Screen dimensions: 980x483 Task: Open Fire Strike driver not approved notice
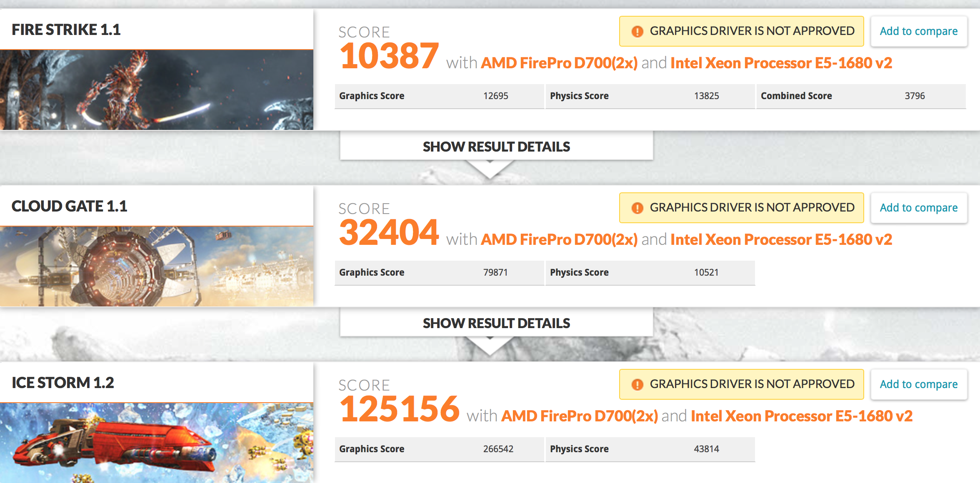point(742,31)
